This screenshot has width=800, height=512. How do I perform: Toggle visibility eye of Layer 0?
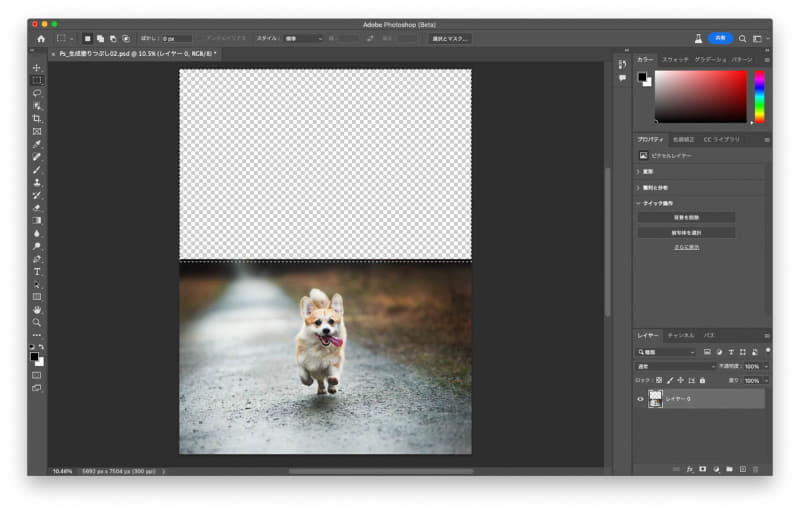[640, 399]
